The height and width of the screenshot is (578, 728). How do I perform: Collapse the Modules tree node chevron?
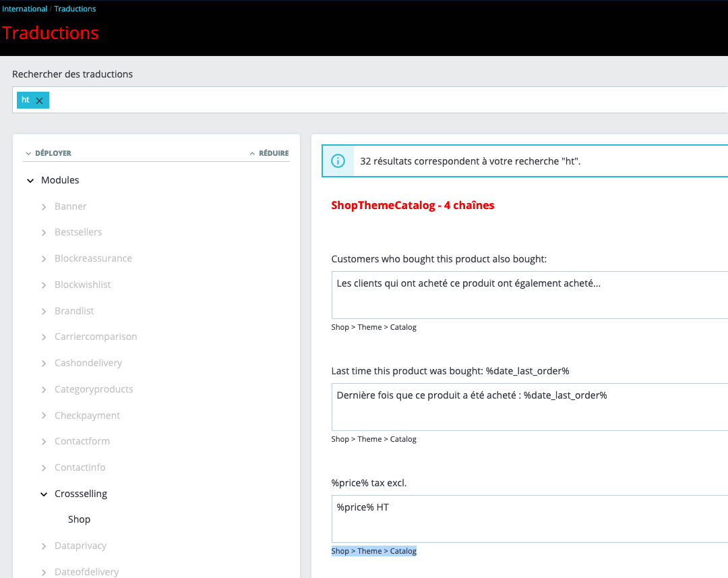[30, 180]
